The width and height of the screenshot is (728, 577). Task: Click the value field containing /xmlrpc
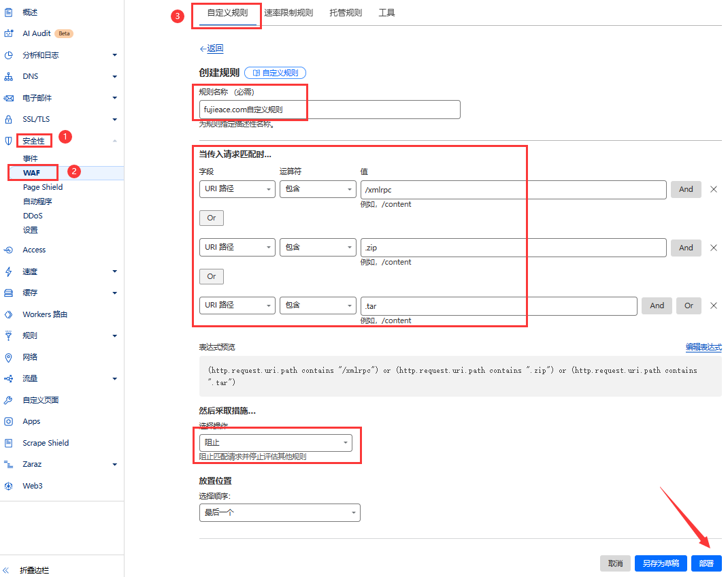click(x=514, y=190)
